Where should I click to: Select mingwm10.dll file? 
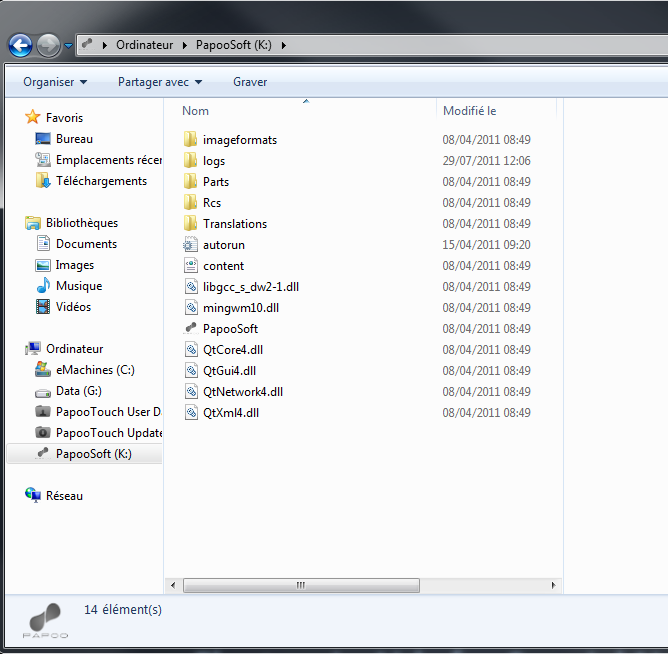point(241,308)
